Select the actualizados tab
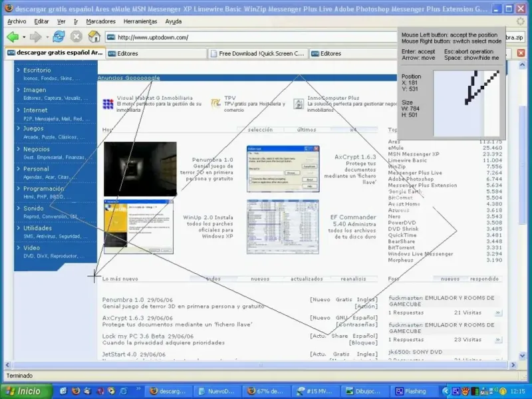The image size is (532, 399). point(307,279)
